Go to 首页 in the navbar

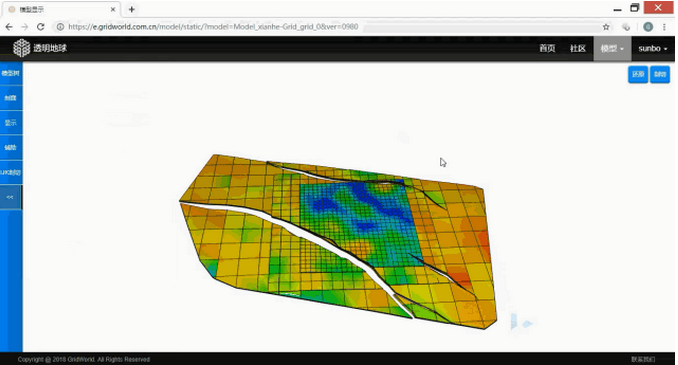tap(547, 48)
